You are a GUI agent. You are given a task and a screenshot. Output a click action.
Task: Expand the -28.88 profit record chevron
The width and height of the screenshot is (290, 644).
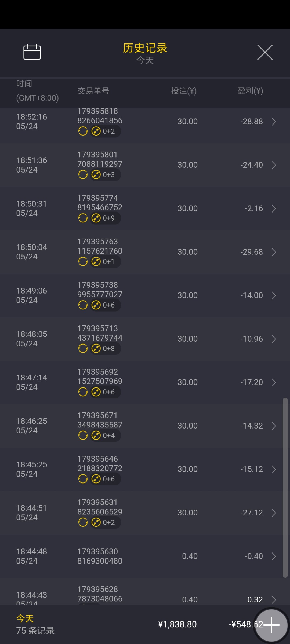tap(274, 122)
